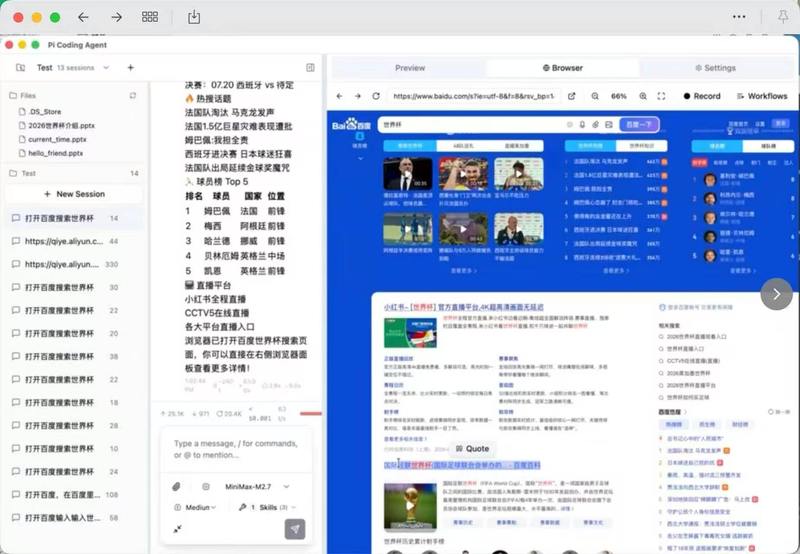
Task: Go back in the outer viewer toolbar
Action: (x=83, y=17)
